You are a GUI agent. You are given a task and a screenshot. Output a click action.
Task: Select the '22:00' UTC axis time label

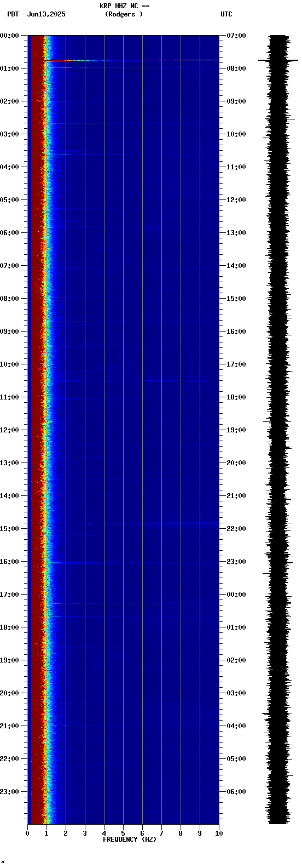[236, 529]
